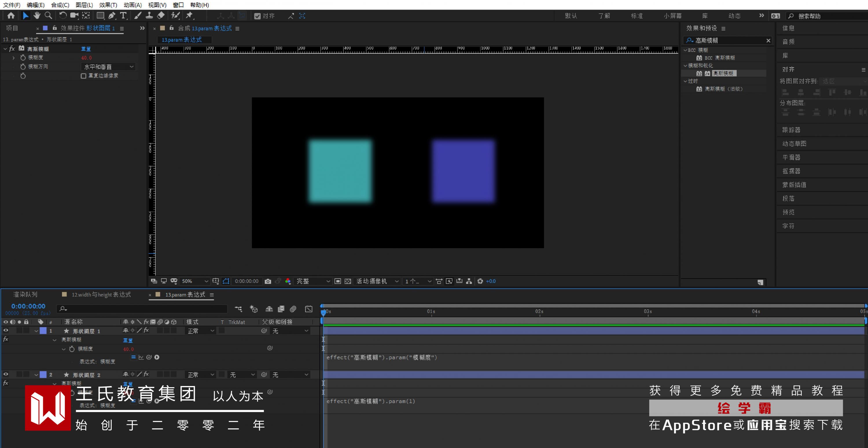Click label color swatch of layer 1
868x448 pixels.
[43, 331]
